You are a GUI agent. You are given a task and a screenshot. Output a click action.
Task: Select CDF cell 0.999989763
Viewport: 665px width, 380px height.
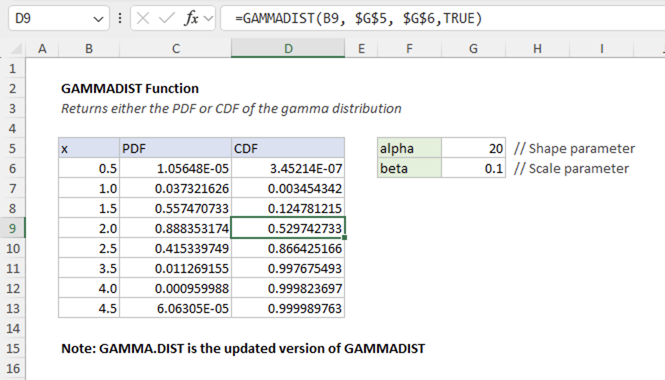tap(288, 308)
